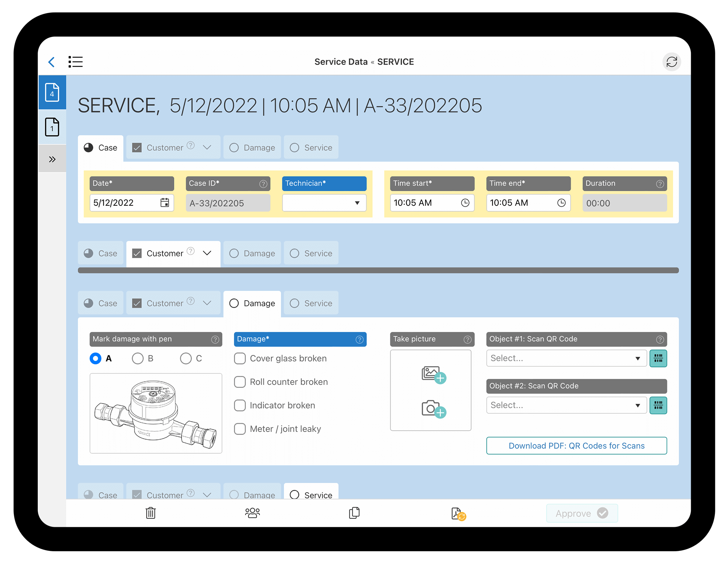Open Object #1 Select dropdown

click(566, 358)
